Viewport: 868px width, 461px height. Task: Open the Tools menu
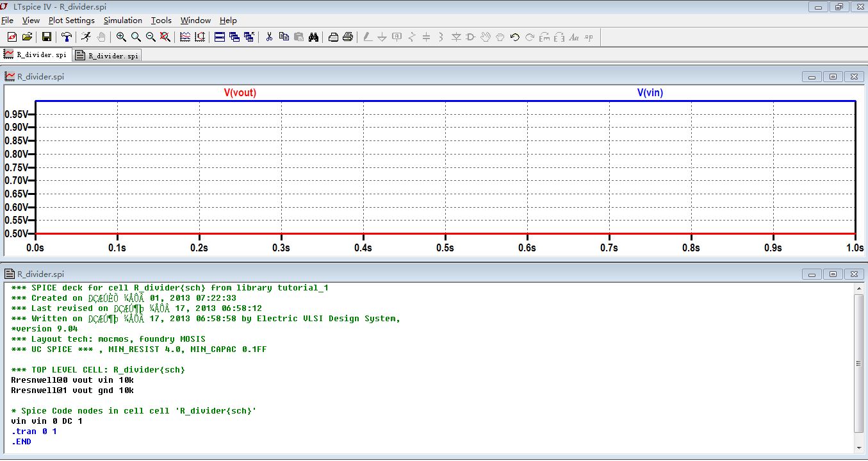[161, 21]
